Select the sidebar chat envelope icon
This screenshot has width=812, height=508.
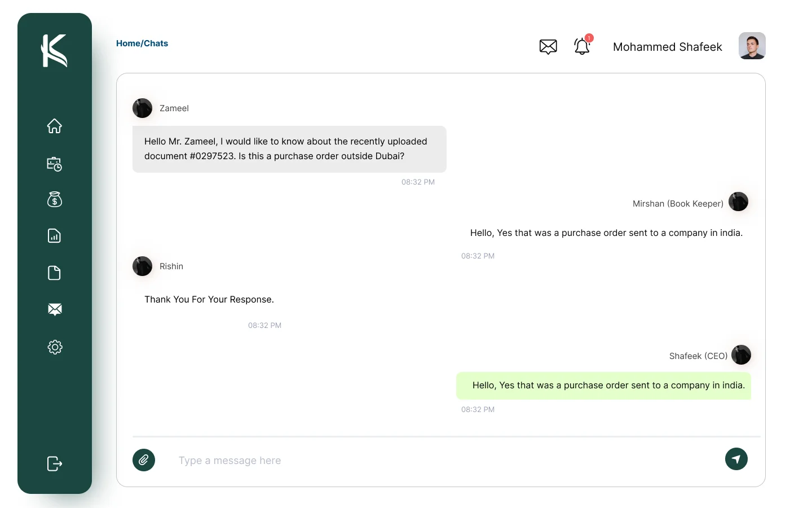point(55,309)
